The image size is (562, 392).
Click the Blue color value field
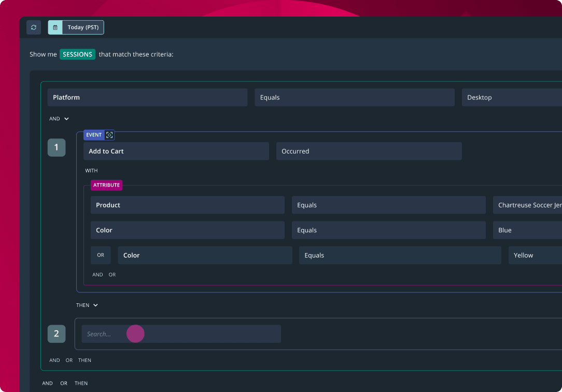point(527,230)
